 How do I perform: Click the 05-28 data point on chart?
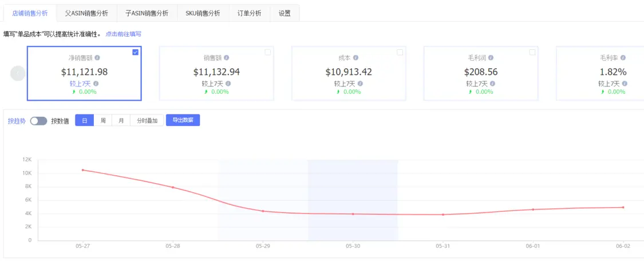pyautogui.click(x=173, y=187)
